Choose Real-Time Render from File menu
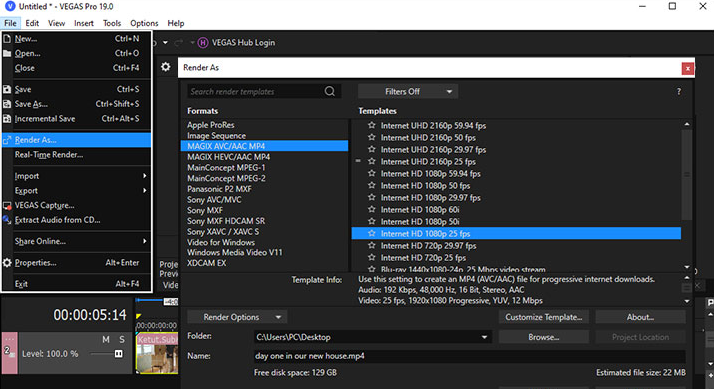 (76, 155)
